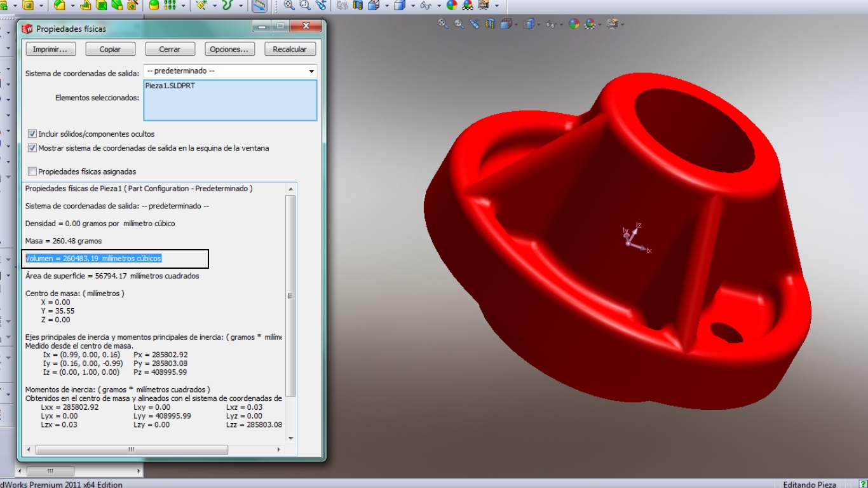The image size is (868, 488).
Task: Click the vertical scrollbar of the properties results
Action: (290, 295)
